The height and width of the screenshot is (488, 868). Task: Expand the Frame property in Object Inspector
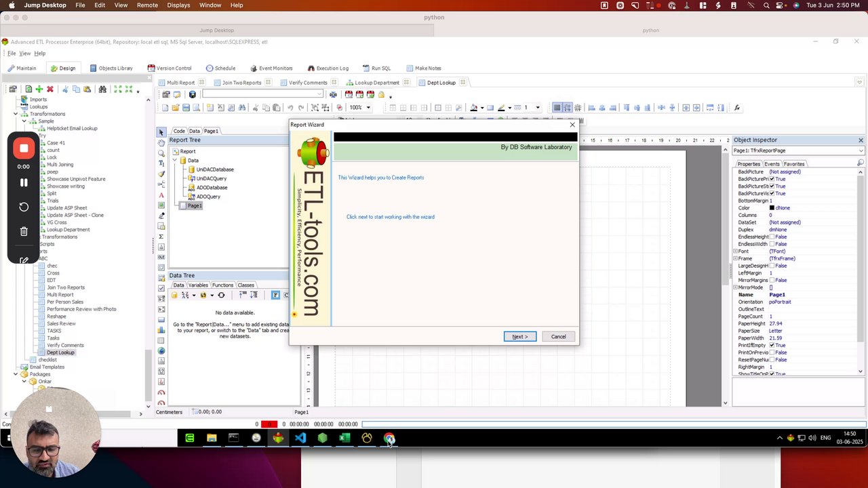(x=735, y=258)
